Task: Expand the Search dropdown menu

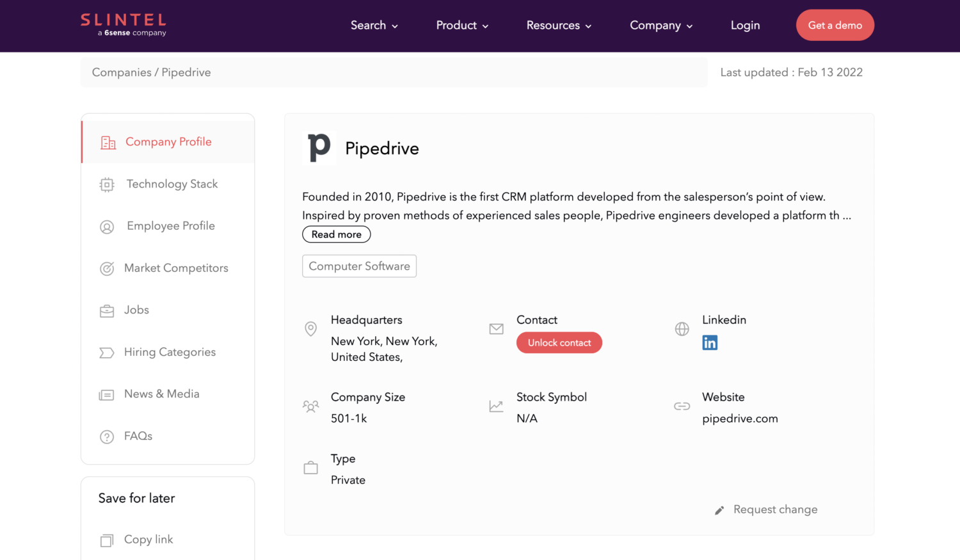Action: click(374, 26)
